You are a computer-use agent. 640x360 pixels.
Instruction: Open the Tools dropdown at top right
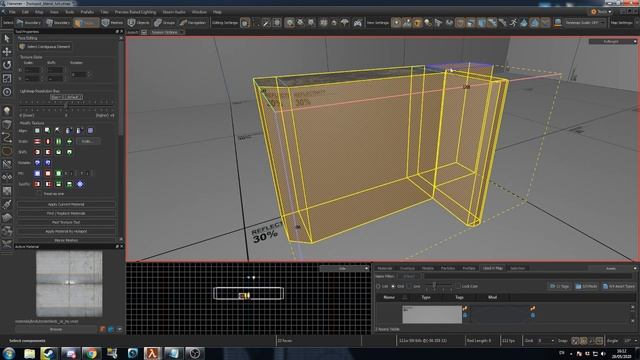coord(601,12)
